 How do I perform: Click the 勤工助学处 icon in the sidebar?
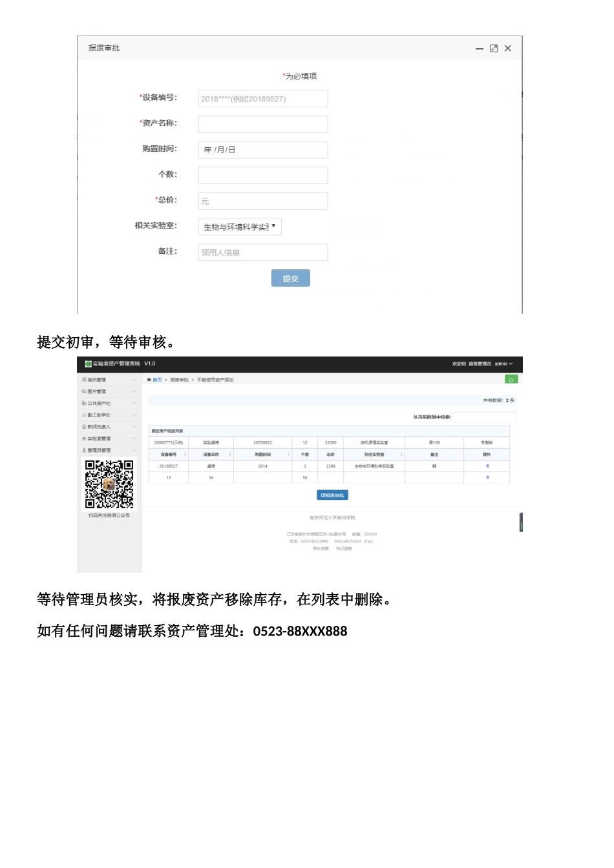(84, 415)
